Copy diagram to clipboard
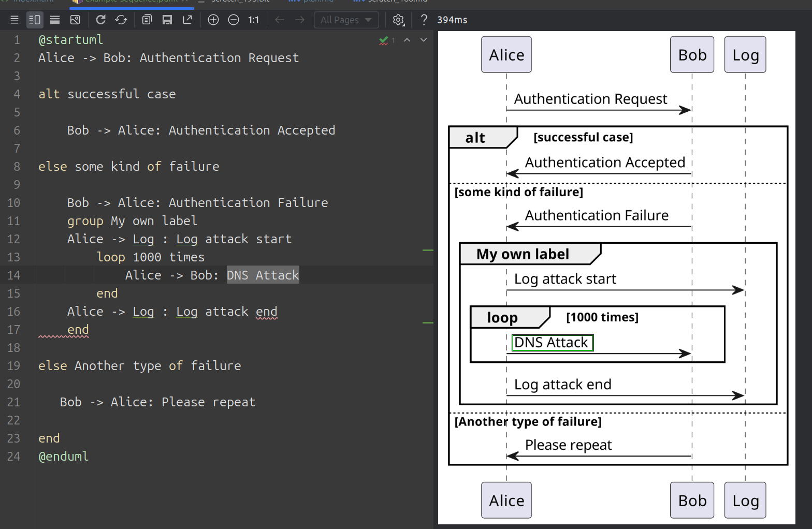This screenshot has width=812, height=529. pyautogui.click(x=147, y=20)
